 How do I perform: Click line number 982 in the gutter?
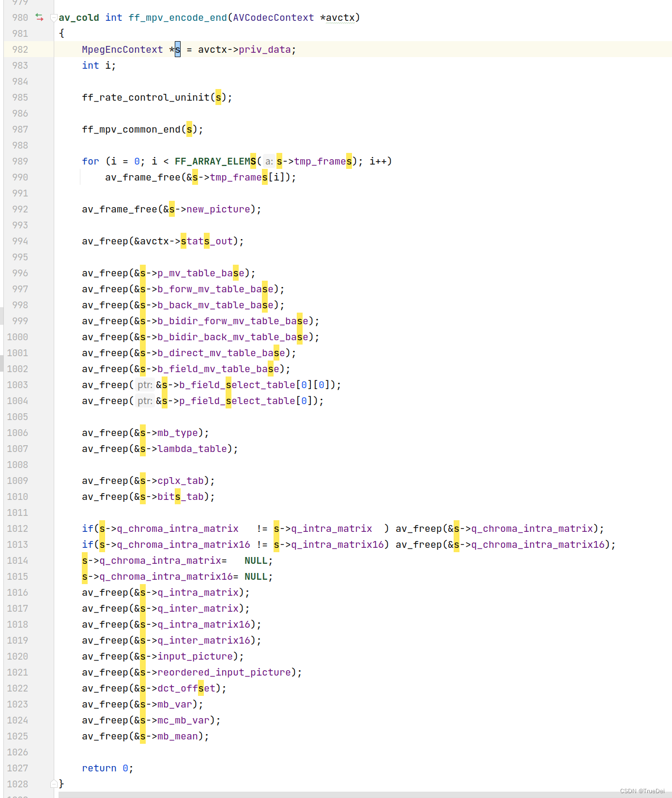coord(20,49)
